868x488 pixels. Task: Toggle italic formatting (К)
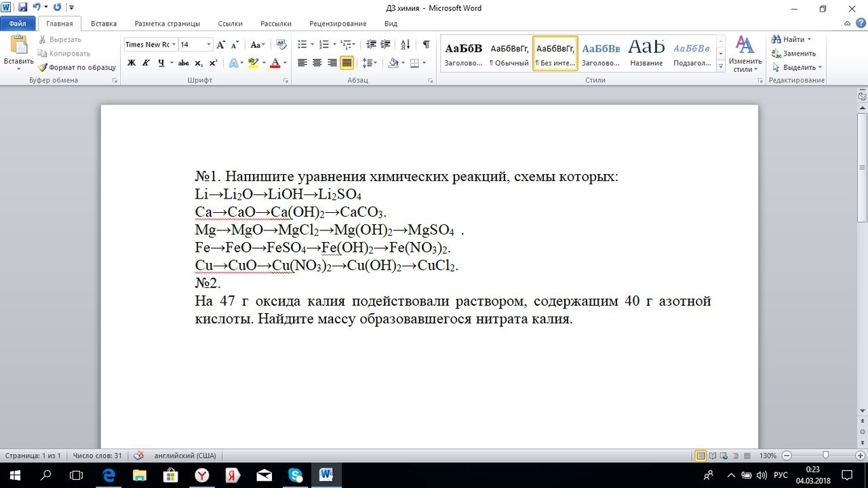146,63
